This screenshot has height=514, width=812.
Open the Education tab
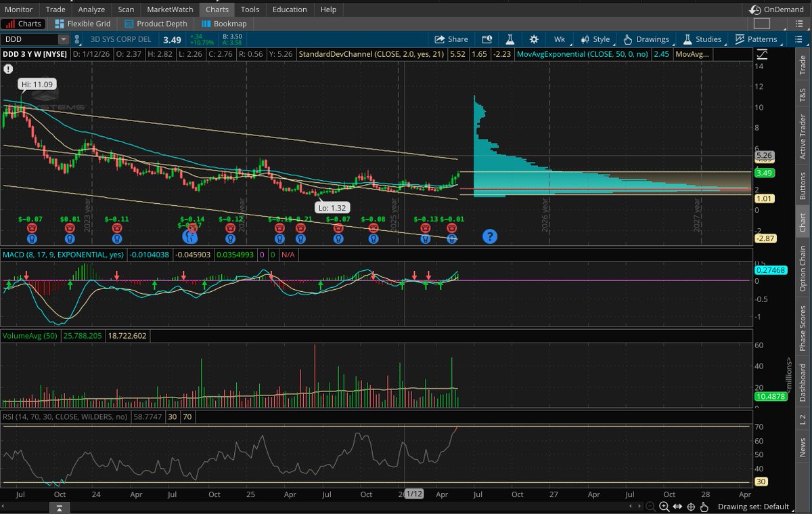[x=291, y=9]
